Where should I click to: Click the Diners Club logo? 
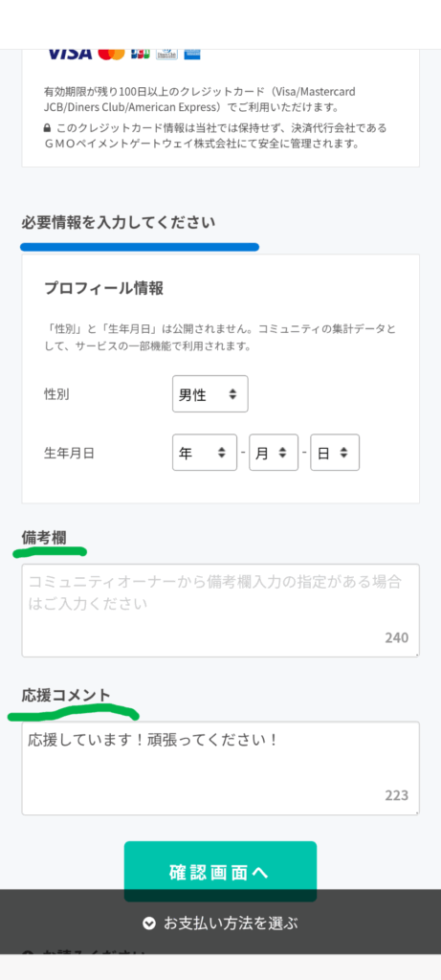(166, 54)
